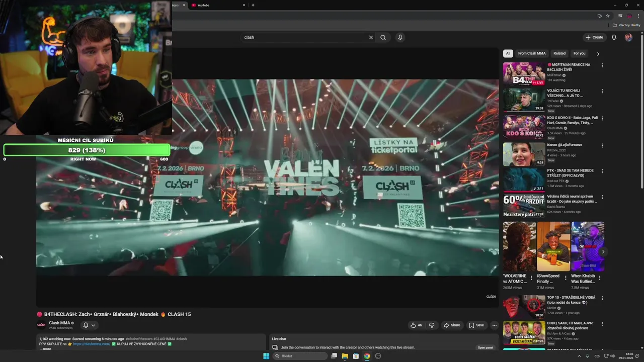This screenshot has height=362, width=644.
Task: Open options for 'When Khabib Was Bullied' short
Action: tap(599, 278)
